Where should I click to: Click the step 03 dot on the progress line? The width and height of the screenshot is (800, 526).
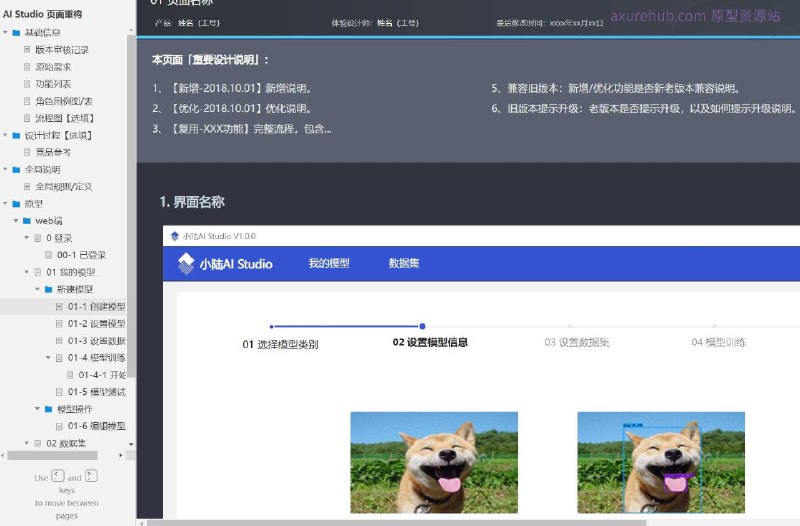coord(570,325)
